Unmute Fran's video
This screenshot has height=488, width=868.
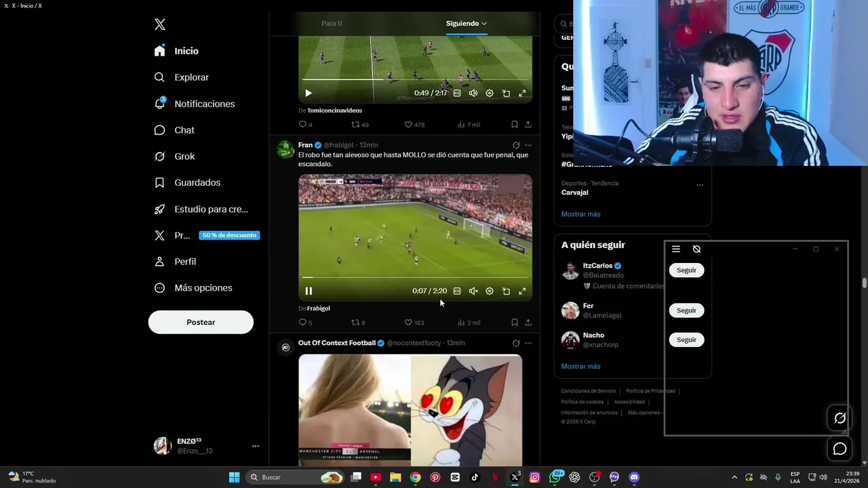(x=473, y=291)
